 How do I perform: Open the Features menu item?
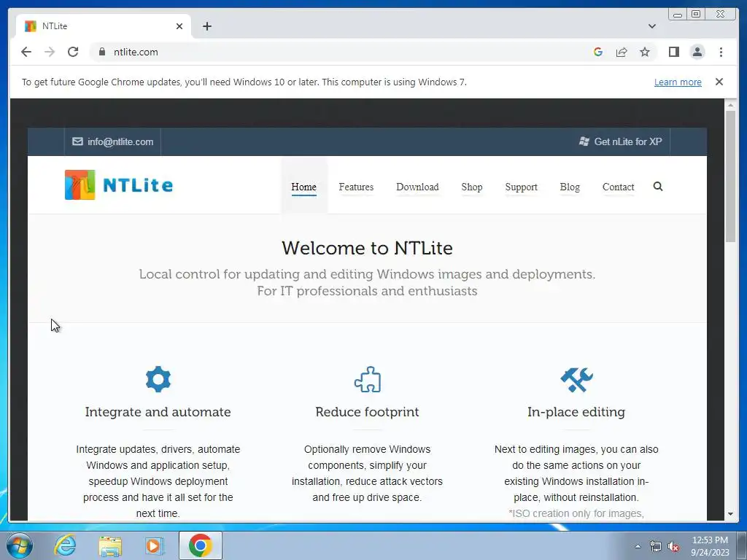[356, 187]
